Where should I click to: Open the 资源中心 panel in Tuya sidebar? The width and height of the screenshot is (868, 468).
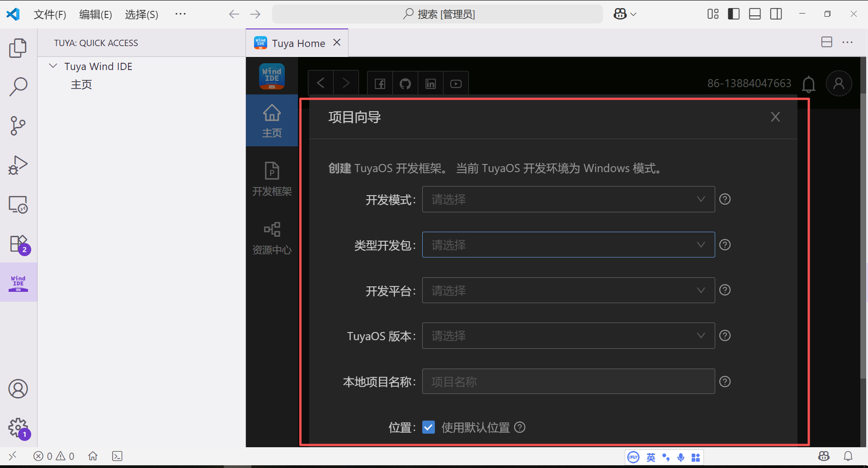pos(272,237)
